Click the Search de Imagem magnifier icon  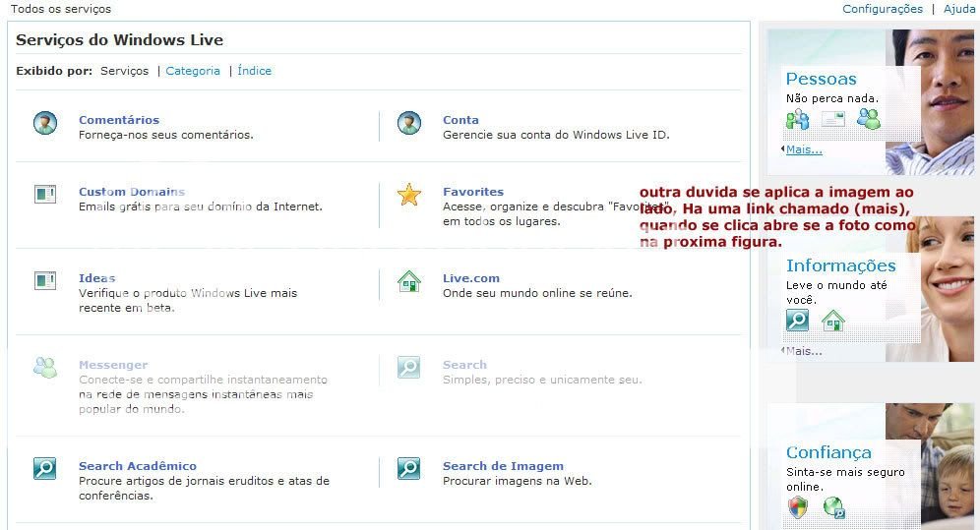coord(408,468)
